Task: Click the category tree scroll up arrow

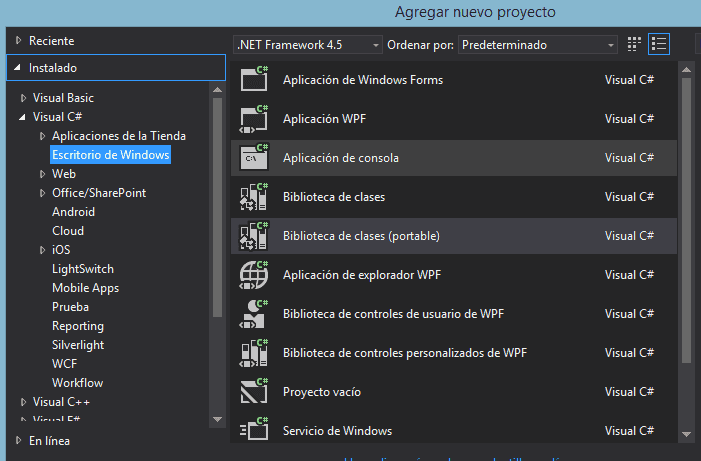Action: [218, 90]
